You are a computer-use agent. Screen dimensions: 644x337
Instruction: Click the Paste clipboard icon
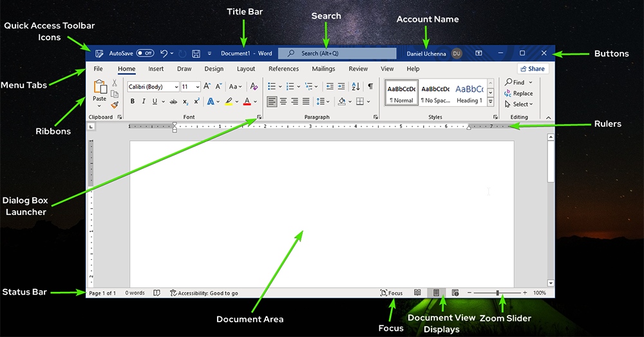[100, 87]
